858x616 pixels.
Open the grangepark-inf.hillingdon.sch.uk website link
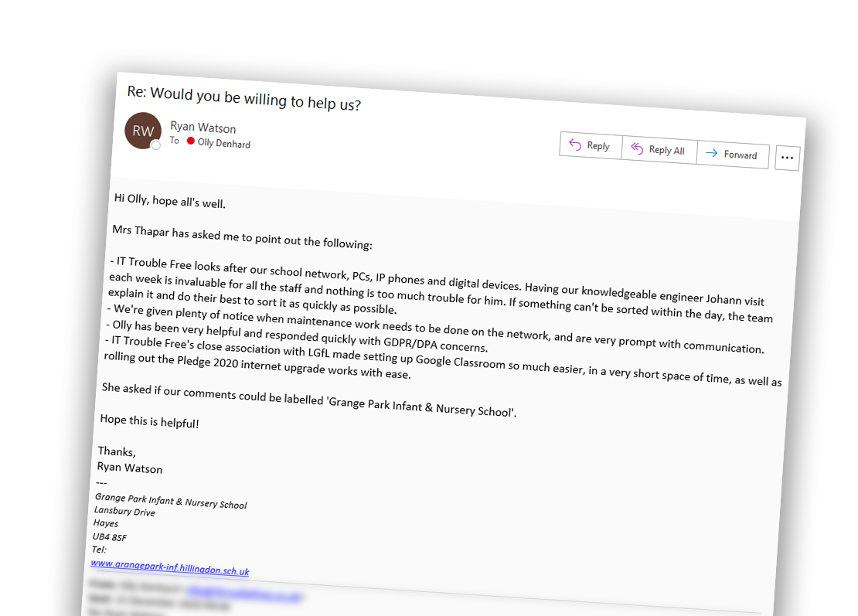(x=169, y=567)
